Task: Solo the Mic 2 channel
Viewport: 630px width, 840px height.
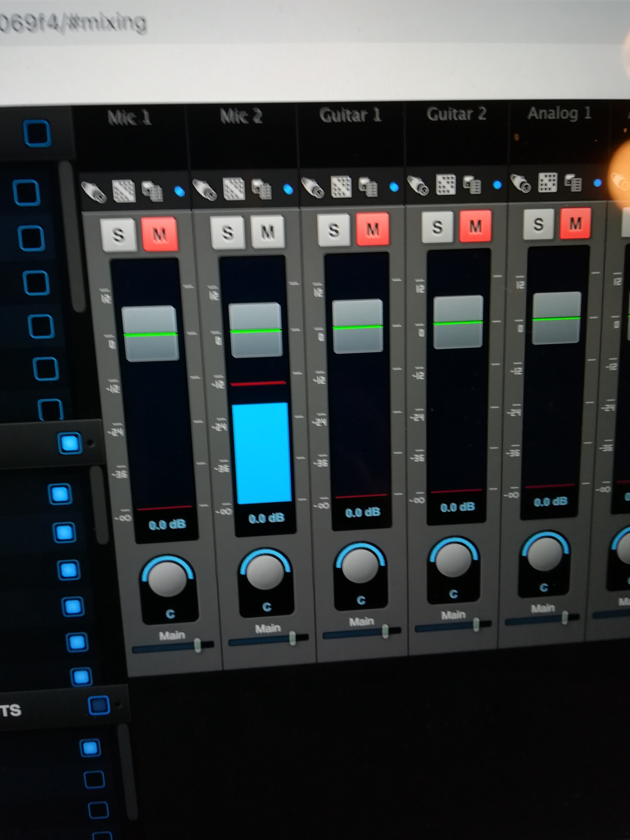Action: click(228, 232)
